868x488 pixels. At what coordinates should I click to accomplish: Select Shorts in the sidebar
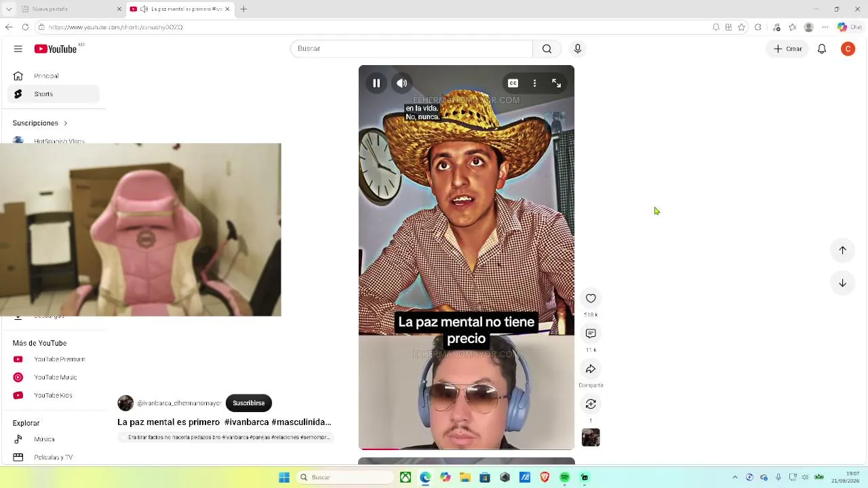(x=53, y=94)
